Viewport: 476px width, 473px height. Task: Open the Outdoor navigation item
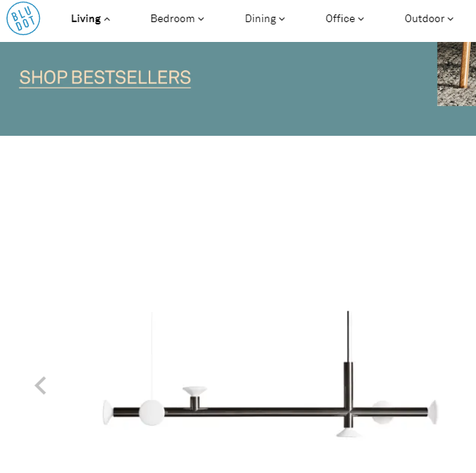point(424,18)
